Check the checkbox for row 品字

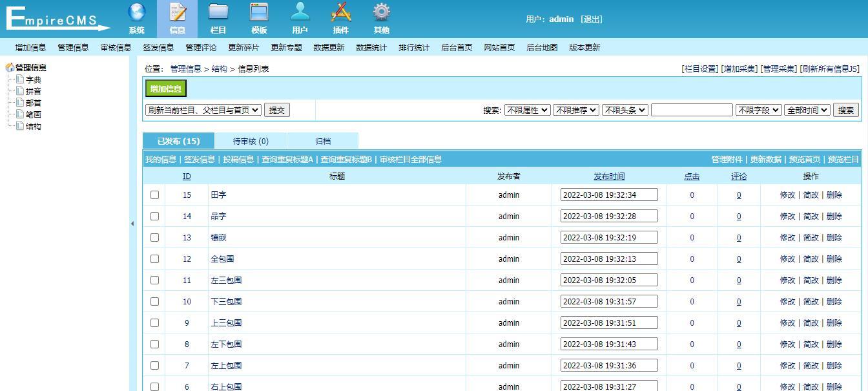coord(154,216)
